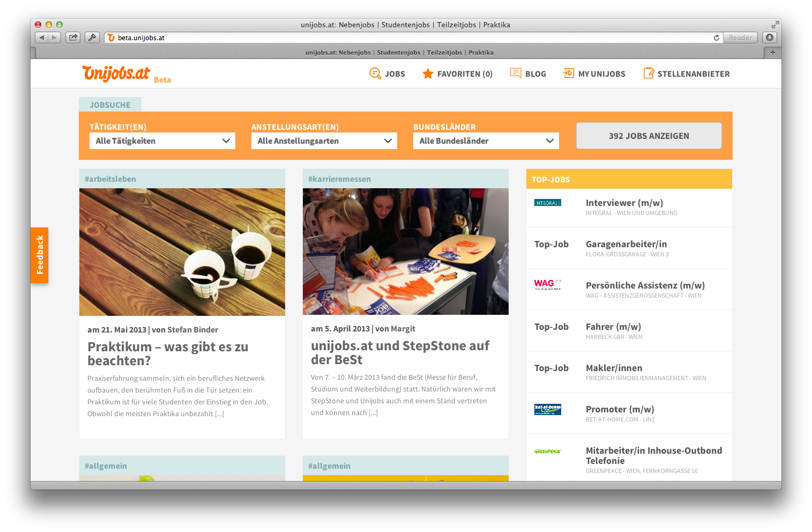The width and height of the screenshot is (812, 532).
Task: Click the Reader button in address bar
Action: [x=740, y=38]
